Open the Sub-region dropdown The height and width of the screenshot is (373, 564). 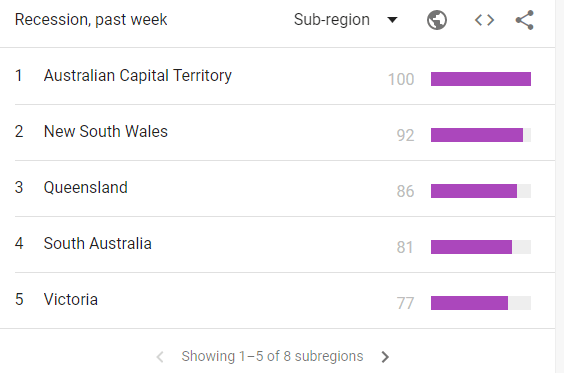coord(345,19)
